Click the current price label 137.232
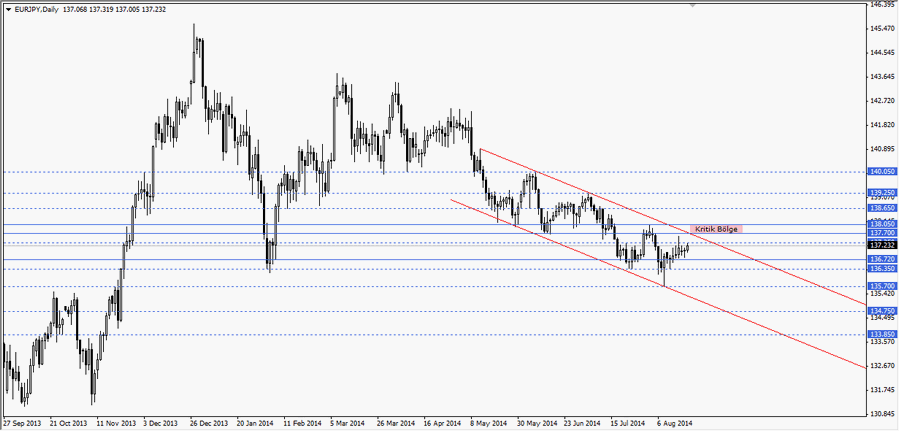This screenshot has width=899, height=431. click(x=881, y=245)
